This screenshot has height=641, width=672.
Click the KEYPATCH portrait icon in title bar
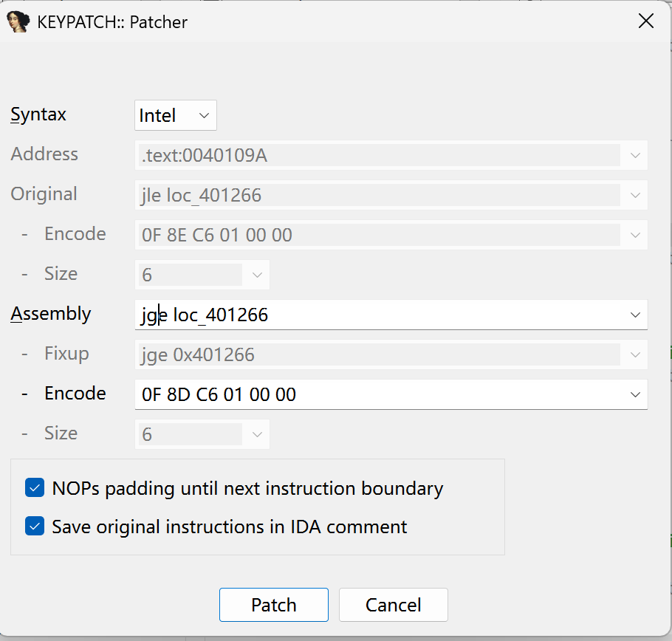tap(18, 22)
